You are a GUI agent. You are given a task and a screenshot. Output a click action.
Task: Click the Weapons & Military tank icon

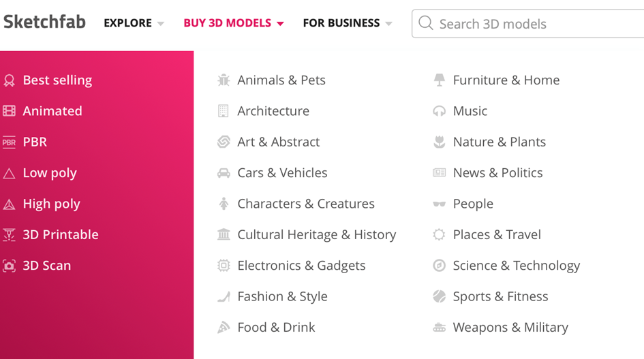click(440, 328)
